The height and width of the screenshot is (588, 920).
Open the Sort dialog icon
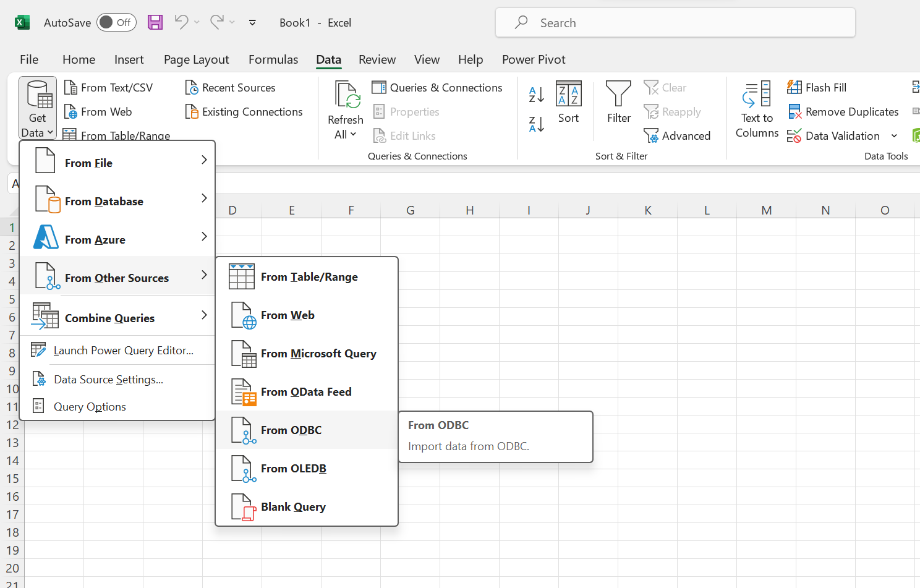pos(568,102)
